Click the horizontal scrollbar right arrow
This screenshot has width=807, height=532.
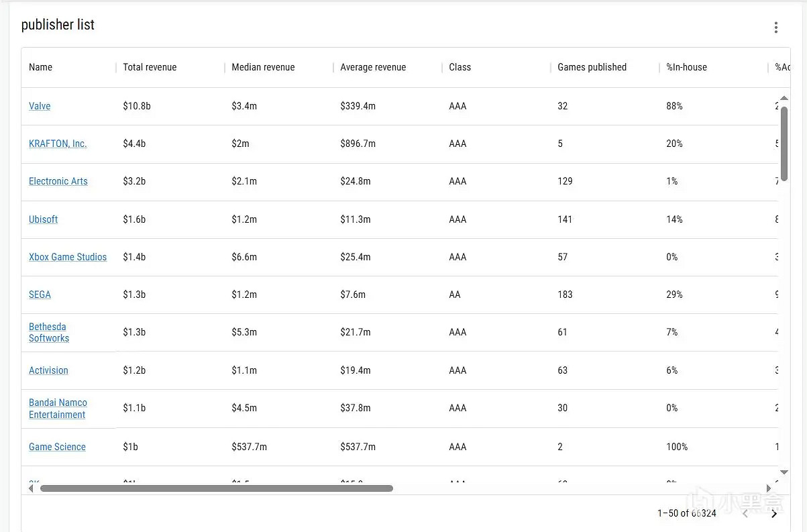point(769,488)
